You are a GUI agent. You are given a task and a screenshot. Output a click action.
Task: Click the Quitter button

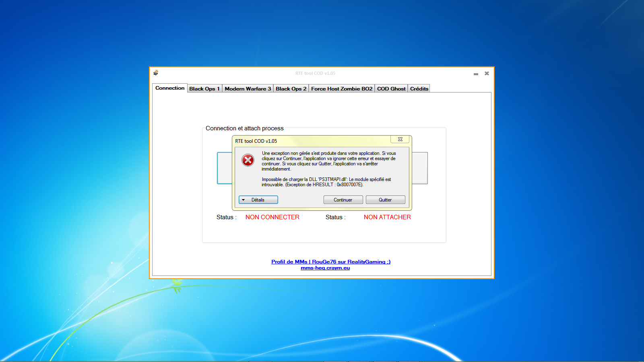tap(385, 200)
